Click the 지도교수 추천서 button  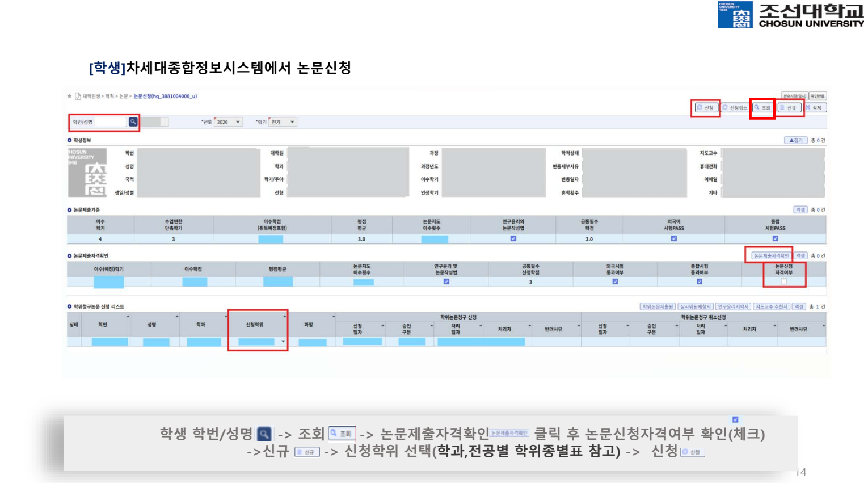coord(772,306)
